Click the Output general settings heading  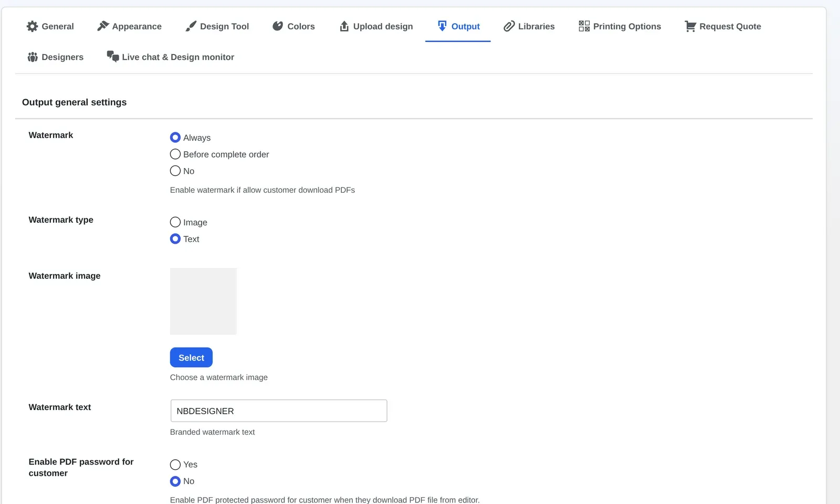pos(75,102)
